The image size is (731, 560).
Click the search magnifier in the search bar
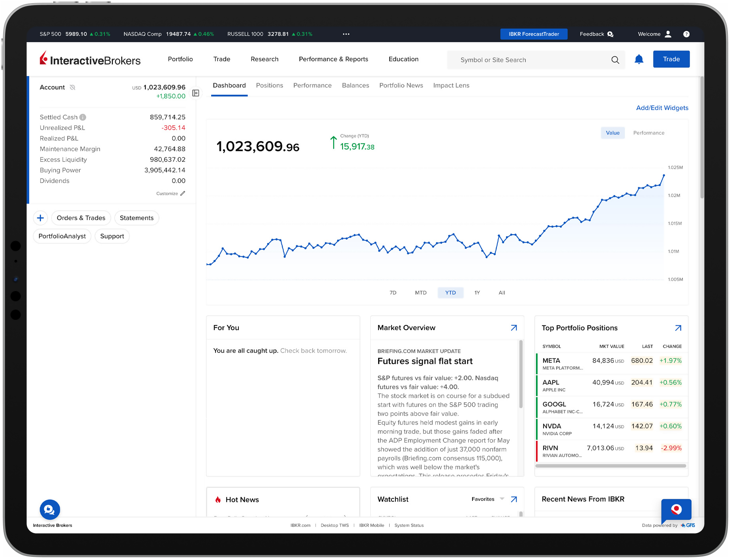615,60
